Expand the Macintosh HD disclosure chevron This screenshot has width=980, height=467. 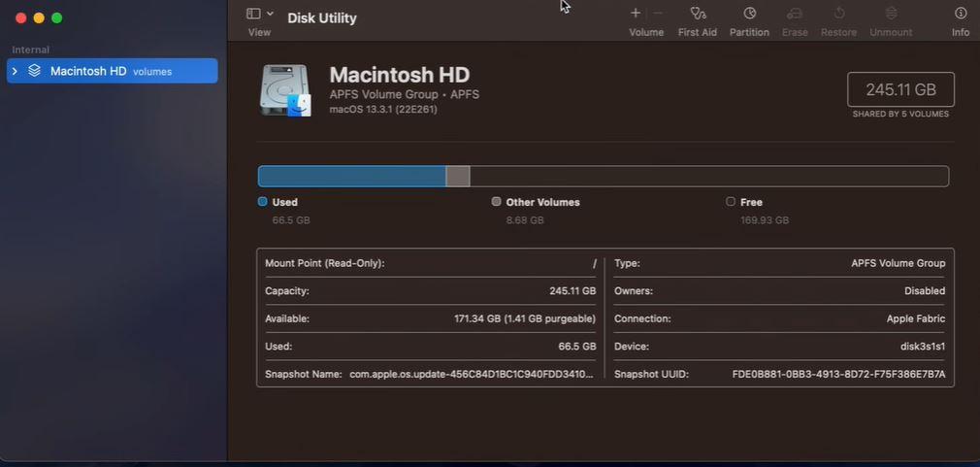(x=15, y=71)
